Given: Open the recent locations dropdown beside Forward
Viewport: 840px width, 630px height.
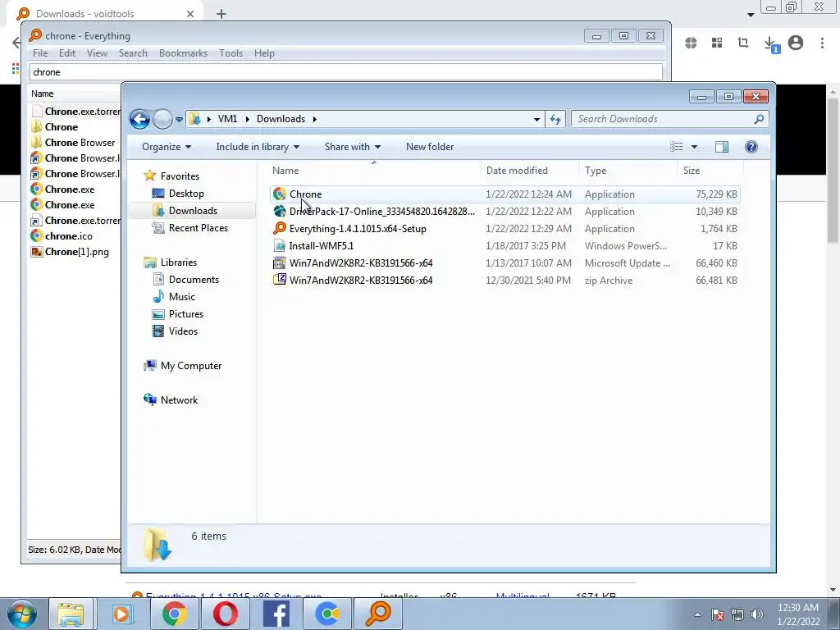Looking at the screenshot, I should click(179, 120).
